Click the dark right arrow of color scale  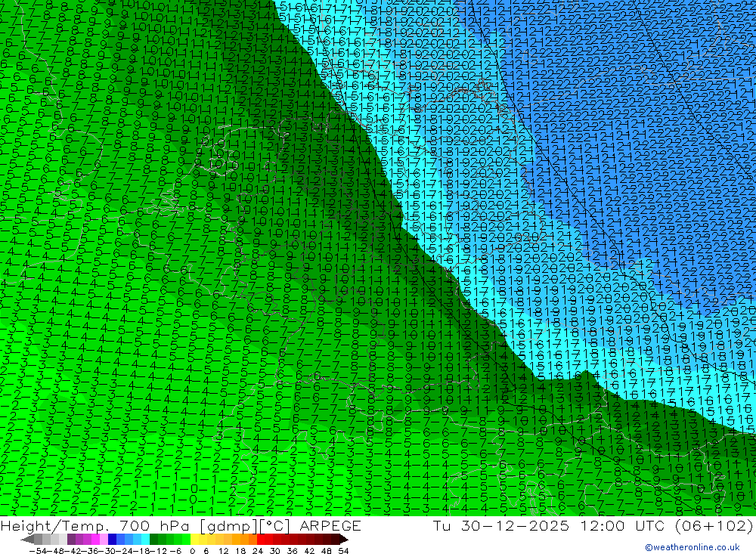(x=344, y=540)
